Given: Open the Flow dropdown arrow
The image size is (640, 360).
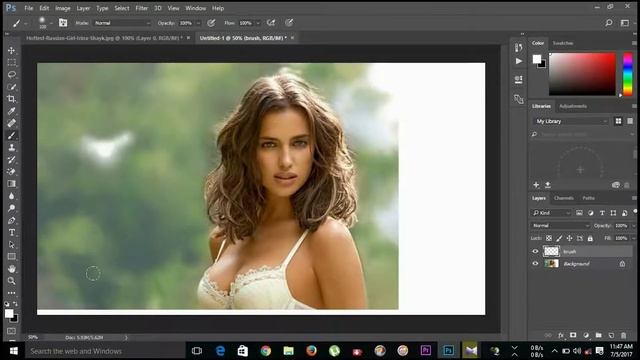Looking at the screenshot, I should [258, 23].
